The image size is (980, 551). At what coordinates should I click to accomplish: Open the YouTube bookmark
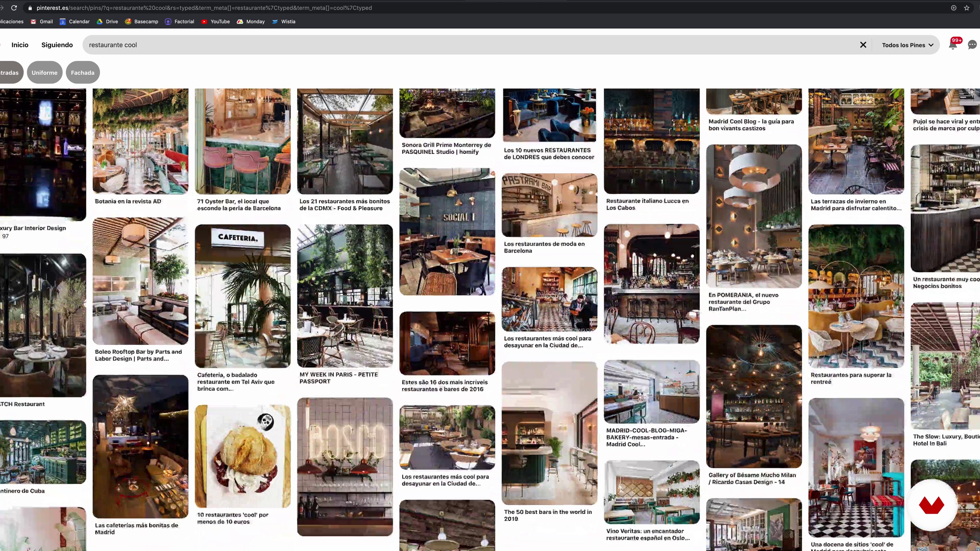[215, 22]
